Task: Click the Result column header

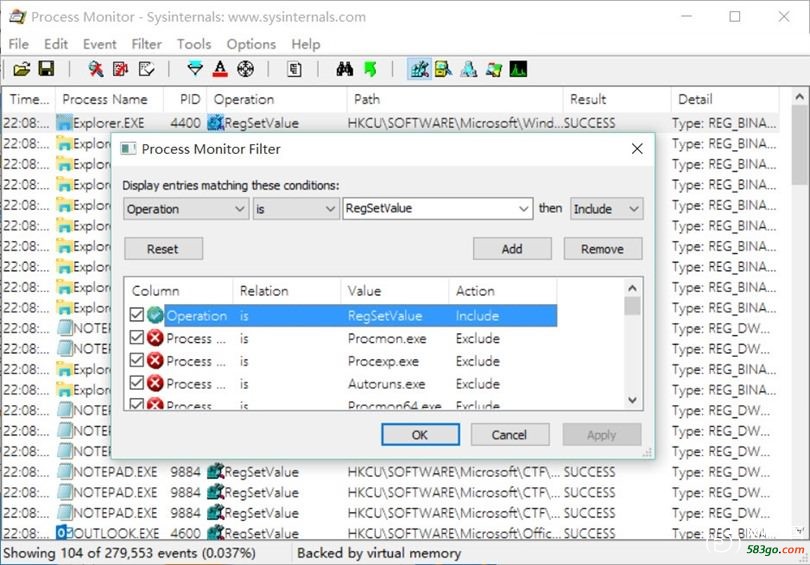Action: click(x=617, y=99)
